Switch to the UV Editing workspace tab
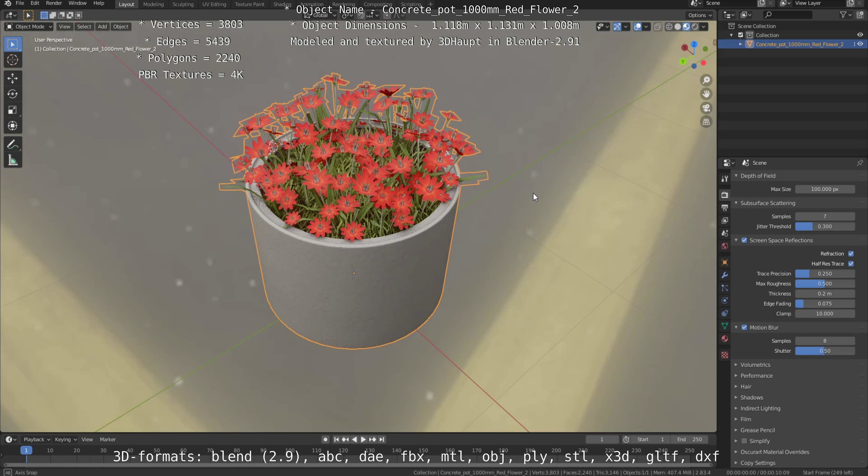This screenshot has height=476, width=868. pyautogui.click(x=214, y=4)
